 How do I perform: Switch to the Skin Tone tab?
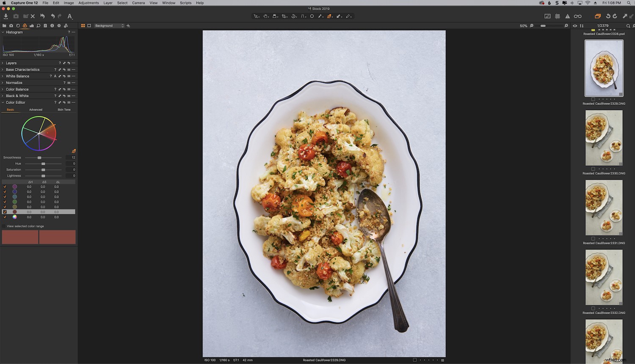click(x=63, y=109)
